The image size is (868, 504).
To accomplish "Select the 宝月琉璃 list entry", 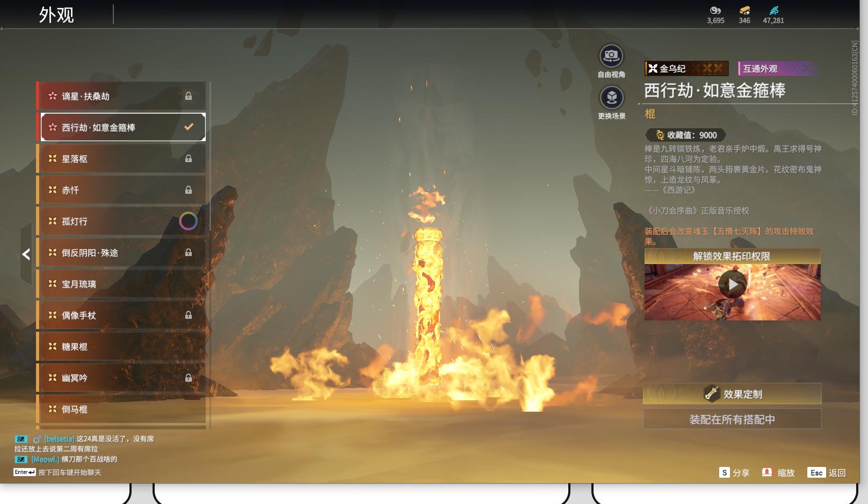I will coord(121,284).
